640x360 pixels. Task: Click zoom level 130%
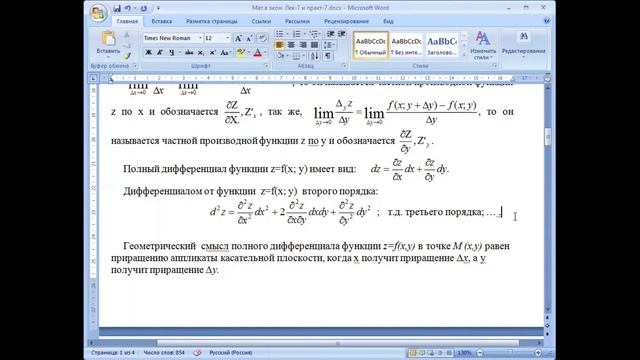[x=464, y=353]
